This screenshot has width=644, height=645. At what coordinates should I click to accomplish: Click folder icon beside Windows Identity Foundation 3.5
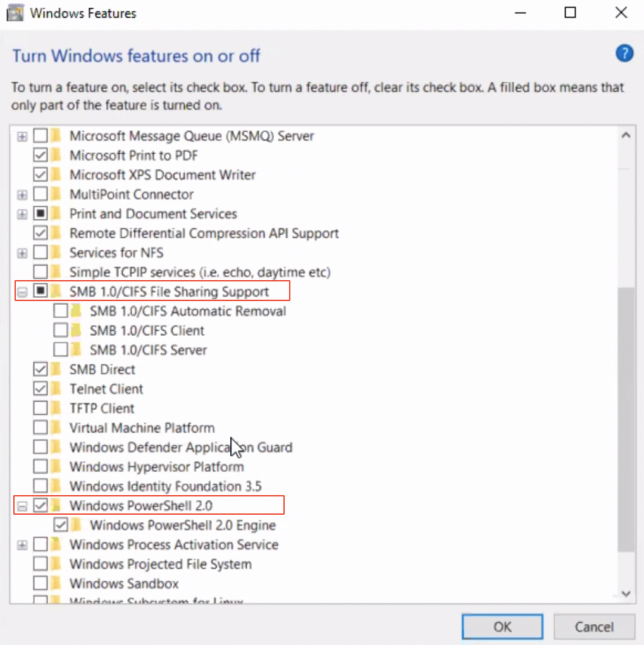56,486
